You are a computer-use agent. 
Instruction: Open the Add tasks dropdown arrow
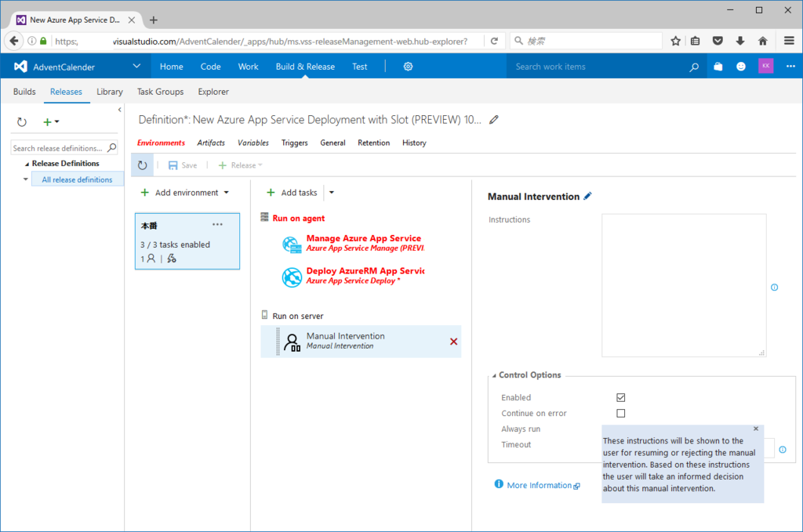click(332, 193)
